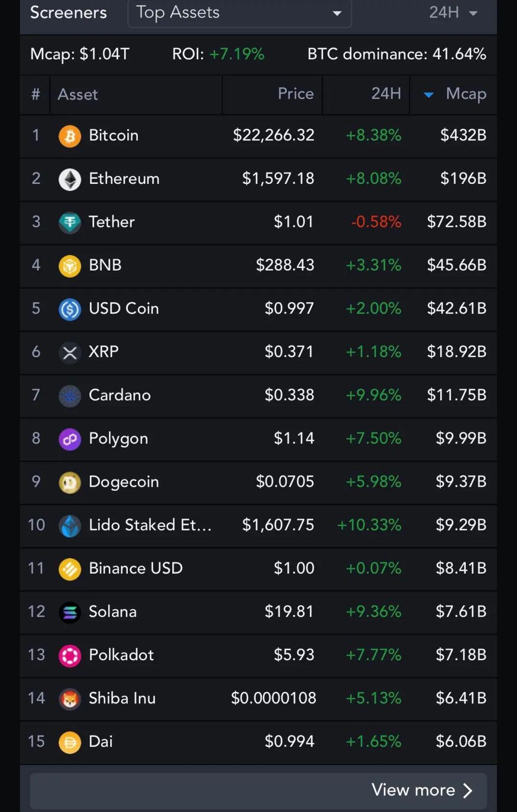Open the Top Assets screener dropdown
The image size is (517, 812).
239,13
